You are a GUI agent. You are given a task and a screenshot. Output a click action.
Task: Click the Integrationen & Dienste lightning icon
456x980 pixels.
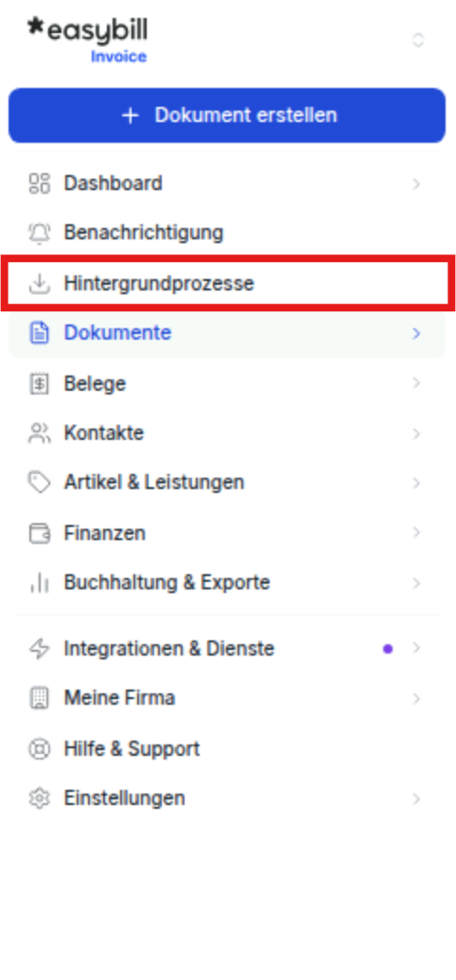click(x=40, y=649)
